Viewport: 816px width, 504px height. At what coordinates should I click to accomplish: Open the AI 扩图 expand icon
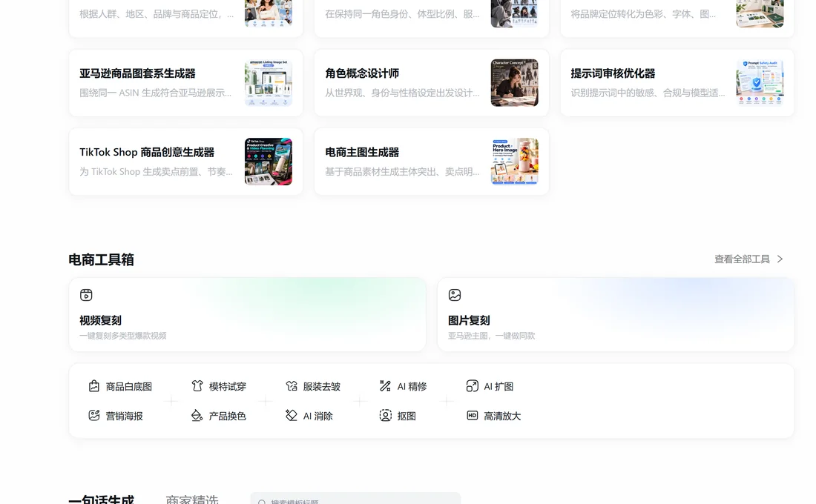[472, 386]
